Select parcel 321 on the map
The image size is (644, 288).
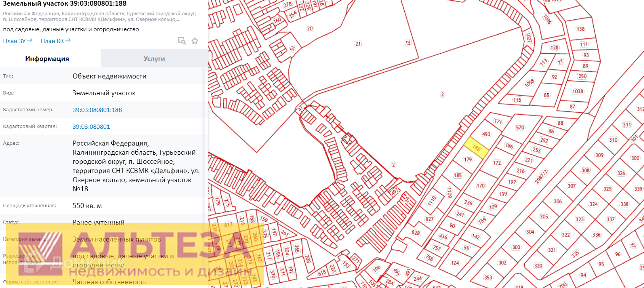552,250
